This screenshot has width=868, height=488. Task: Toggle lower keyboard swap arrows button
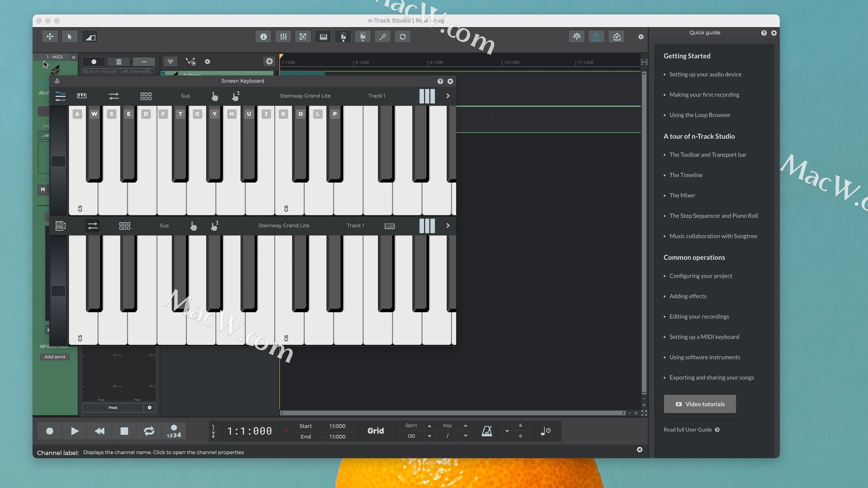pos(93,225)
